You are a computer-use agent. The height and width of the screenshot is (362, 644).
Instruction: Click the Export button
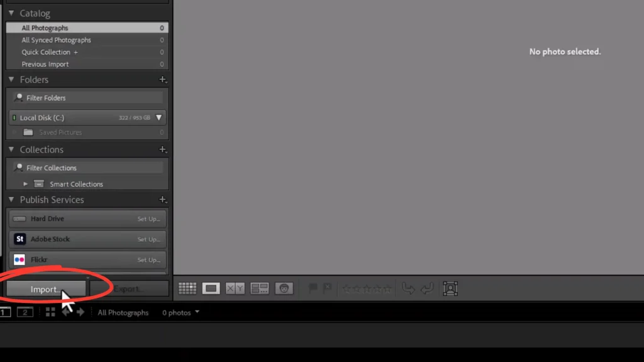click(130, 289)
